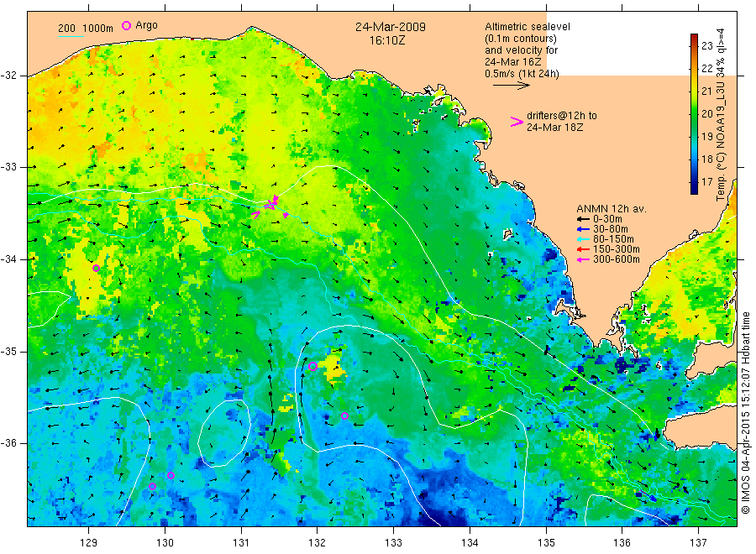Screen dimensions: 756x554
Task: Click the closed white sealevel contour near 130.8E
Action: 224,433
